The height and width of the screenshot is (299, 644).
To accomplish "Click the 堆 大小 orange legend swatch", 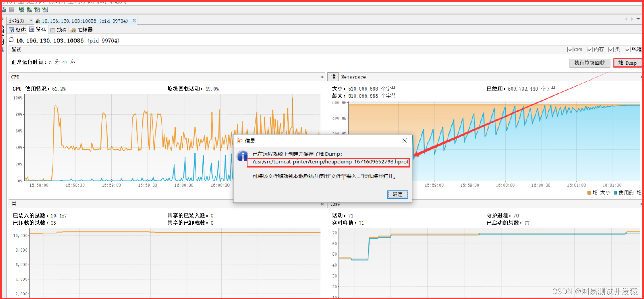I will point(589,193).
